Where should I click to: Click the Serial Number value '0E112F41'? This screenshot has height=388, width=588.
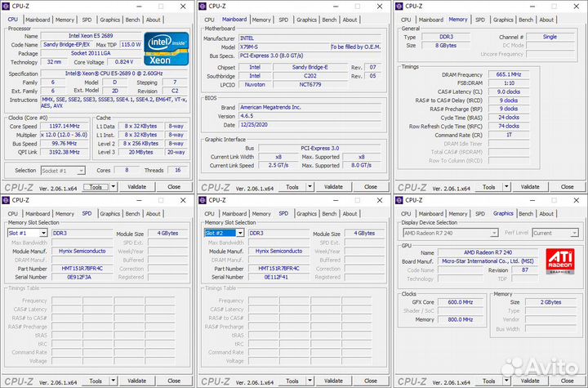278,277
